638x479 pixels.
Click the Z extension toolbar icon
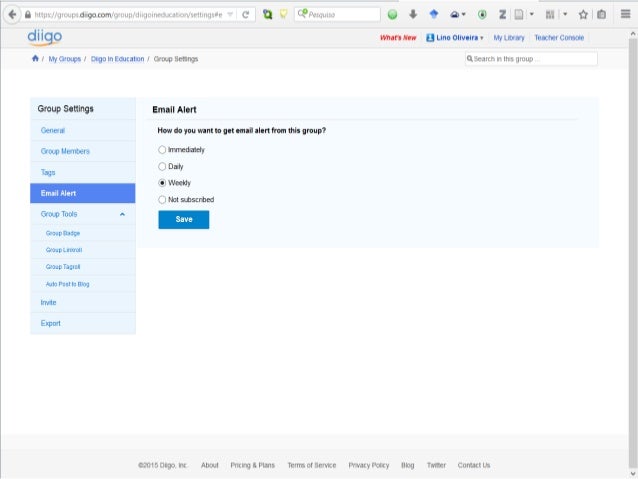(x=503, y=15)
